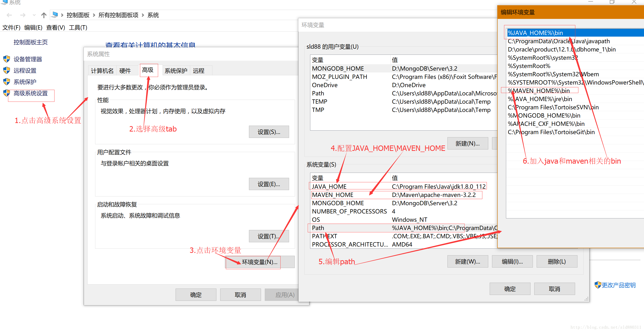Select system variable Path row
644x332 pixels.
point(404,228)
